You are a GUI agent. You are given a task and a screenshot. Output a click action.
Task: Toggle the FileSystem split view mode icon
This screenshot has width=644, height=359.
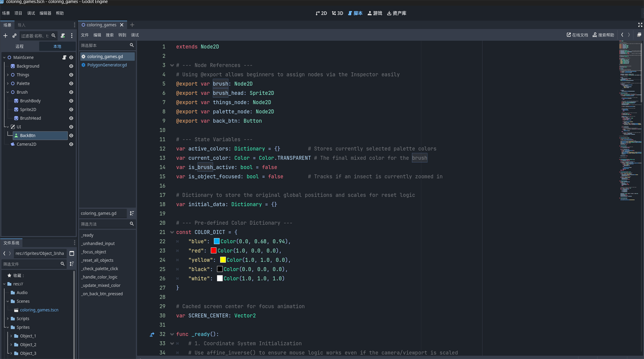coord(72,253)
